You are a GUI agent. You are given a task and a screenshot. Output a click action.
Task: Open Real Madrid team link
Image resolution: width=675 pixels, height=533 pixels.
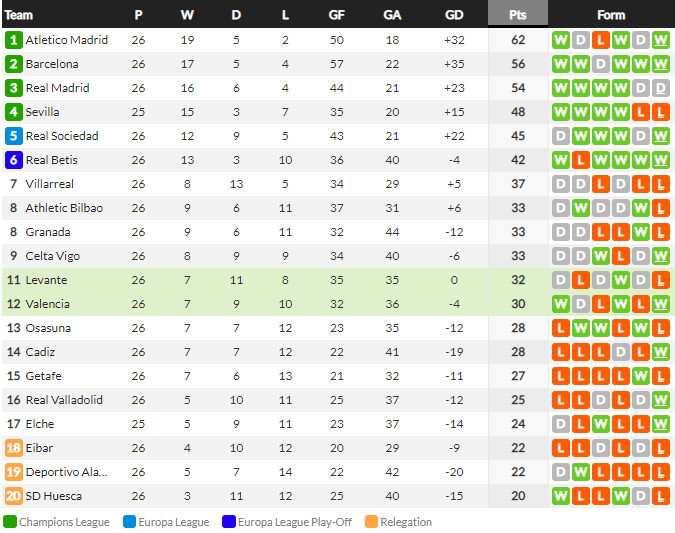pos(57,88)
